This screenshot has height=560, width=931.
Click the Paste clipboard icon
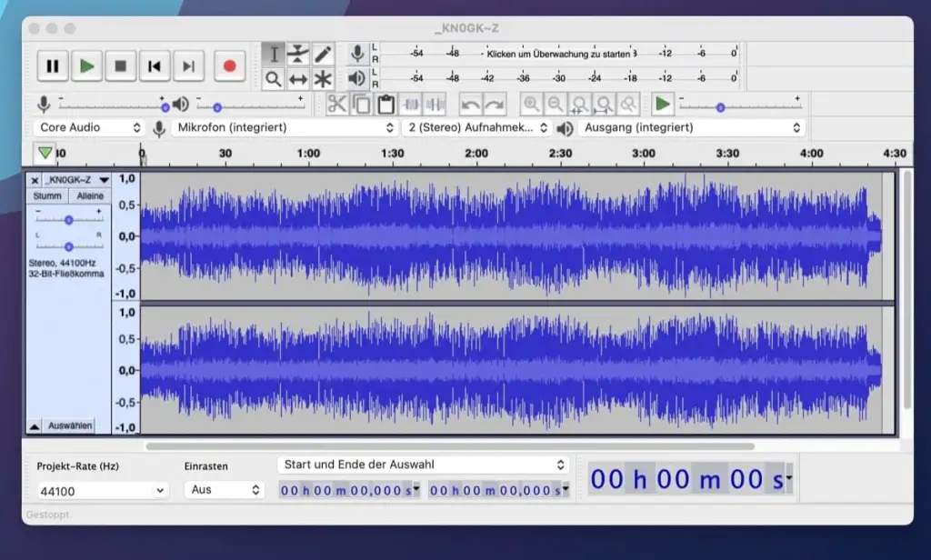385,105
